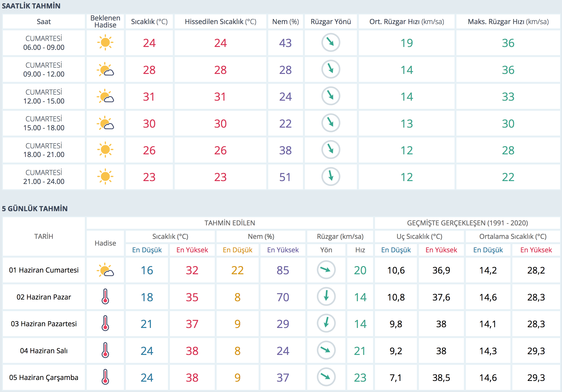The height and width of the screenshot is (392, 562).
Task: Click the 03 Haziran Pazartesi date cell
Action: (x=44, y=324)
